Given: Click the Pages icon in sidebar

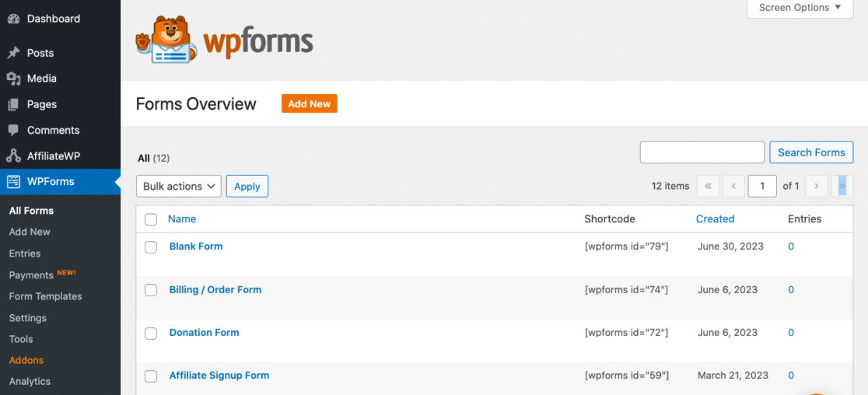Looking at the screenshot, I should (x=13, y=104).
